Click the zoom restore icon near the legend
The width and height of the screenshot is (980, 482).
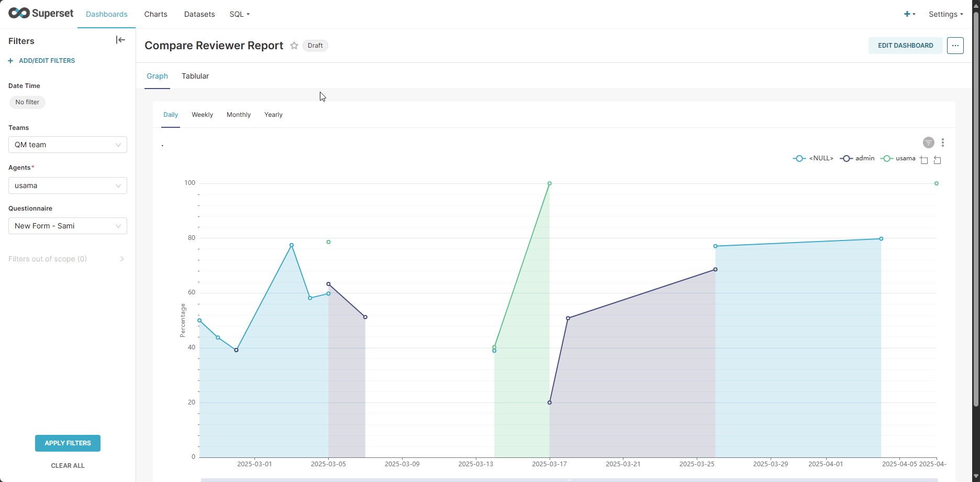(x=937, y=160)
